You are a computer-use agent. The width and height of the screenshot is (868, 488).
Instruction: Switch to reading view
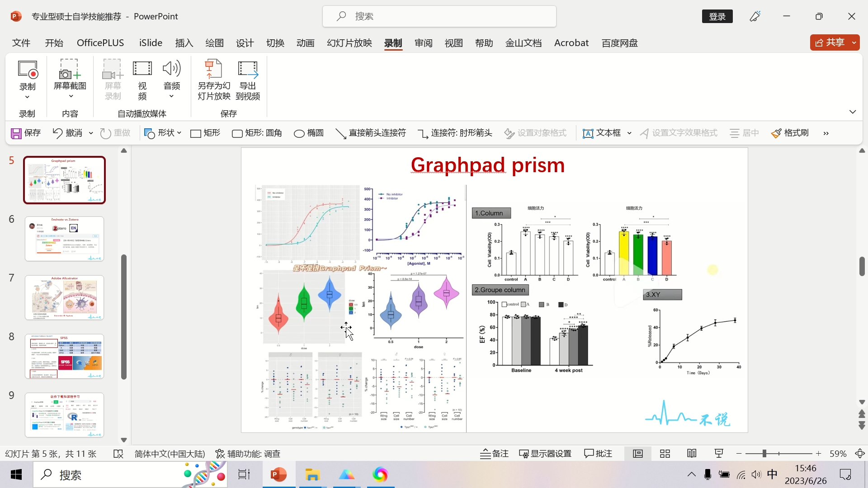(692, 454)
